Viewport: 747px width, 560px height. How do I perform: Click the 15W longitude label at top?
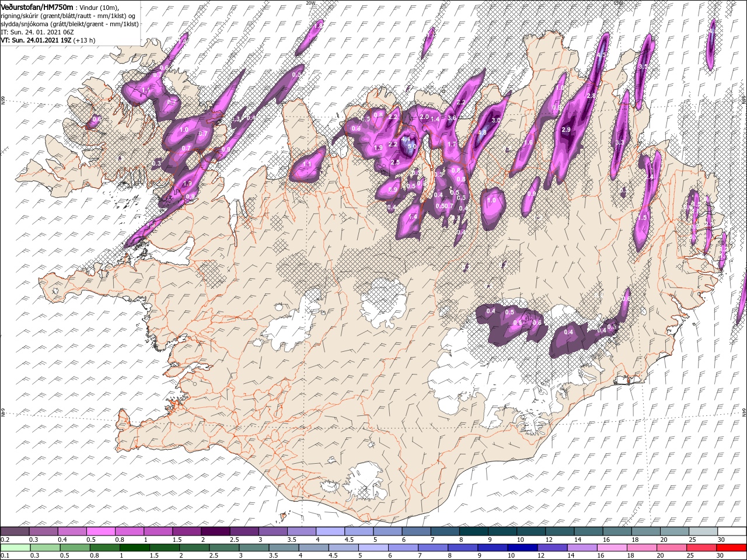[x=619, y=3]
